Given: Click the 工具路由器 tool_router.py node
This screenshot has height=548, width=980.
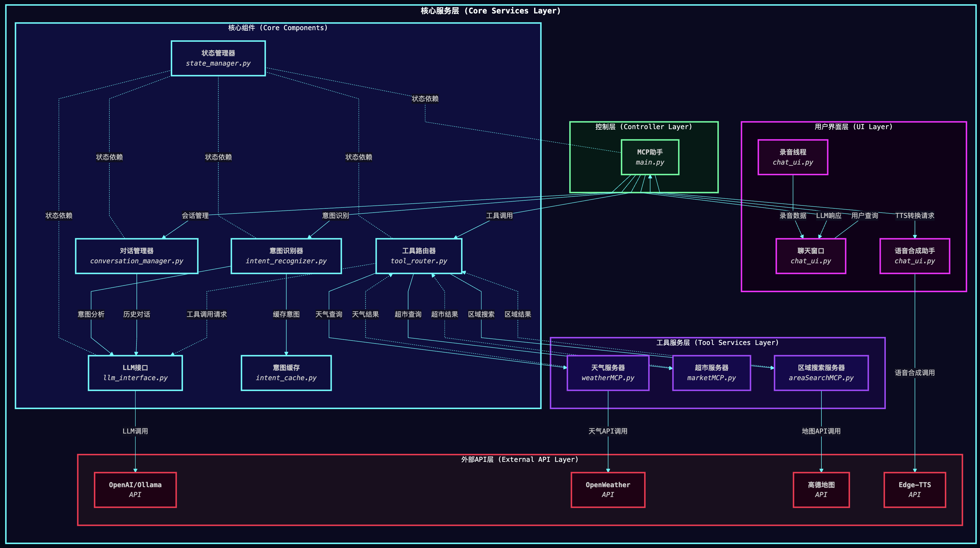Looking at the screenshot, I should pyautogui.click(x=418, y=256).
